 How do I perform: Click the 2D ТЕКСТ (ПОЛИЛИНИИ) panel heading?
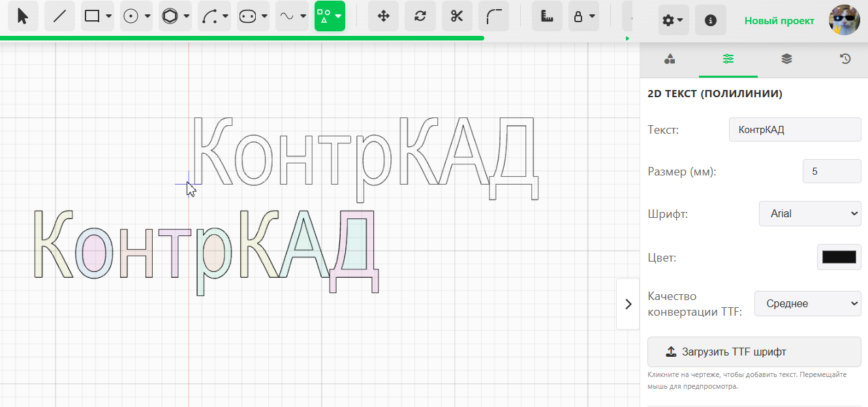point(715,93)
